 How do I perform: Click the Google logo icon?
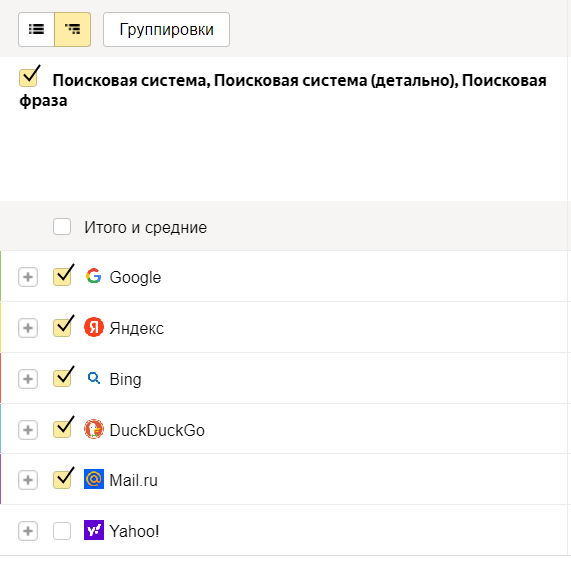[x=94, y=276]
